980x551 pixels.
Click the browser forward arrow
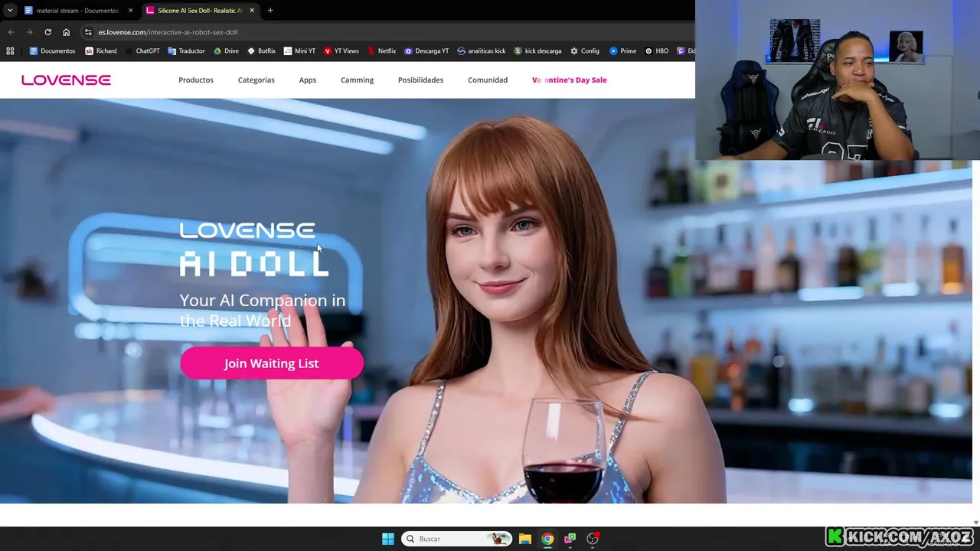pos(29,32)
